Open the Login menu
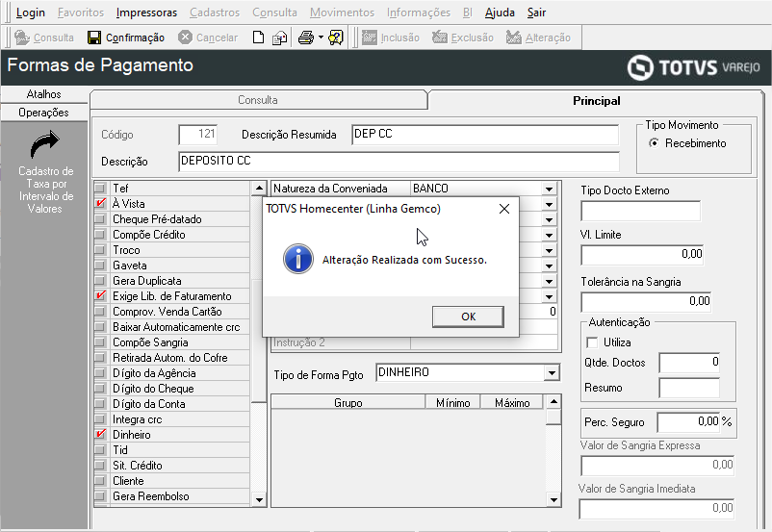The height and width of the screenshot is (532, 772). (x=31, y=13)
